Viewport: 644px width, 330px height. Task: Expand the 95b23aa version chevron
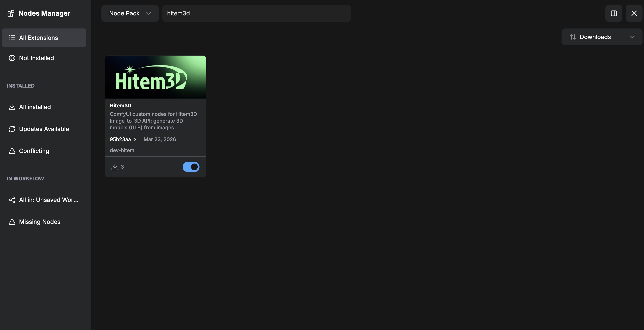pyautogui.click(x=135, y=139)
